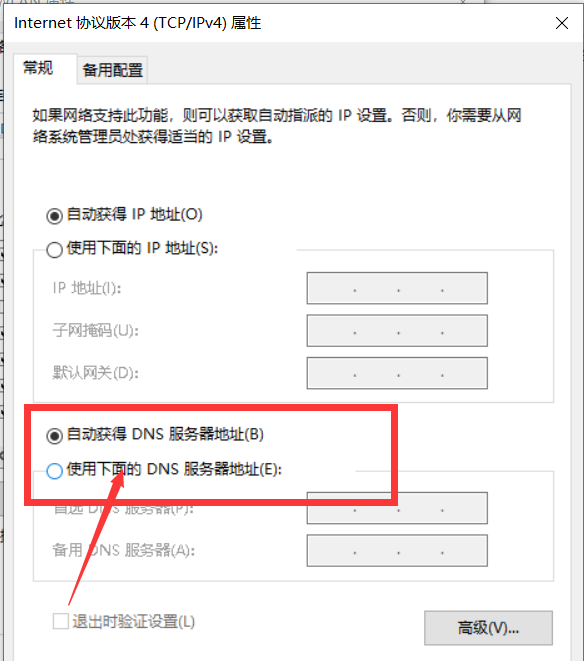Focus the 子网掩码 input box

tap(397, 330)
